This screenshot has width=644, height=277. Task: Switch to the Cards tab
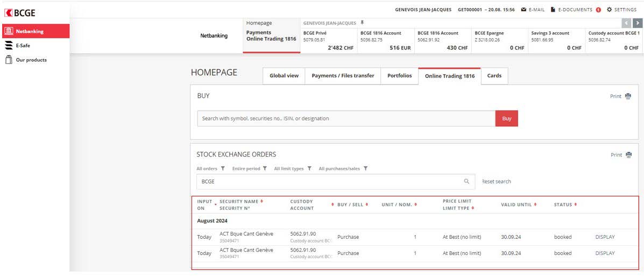pos(494,76)
